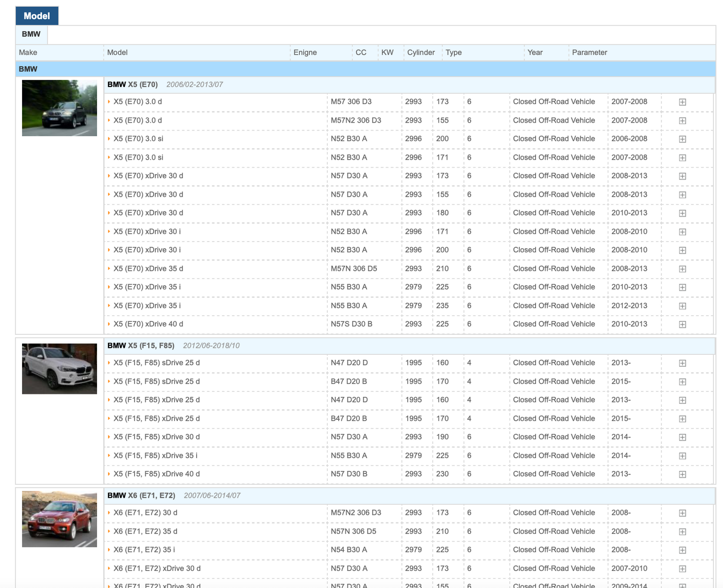Select the BMW make tab

(31, 35)
